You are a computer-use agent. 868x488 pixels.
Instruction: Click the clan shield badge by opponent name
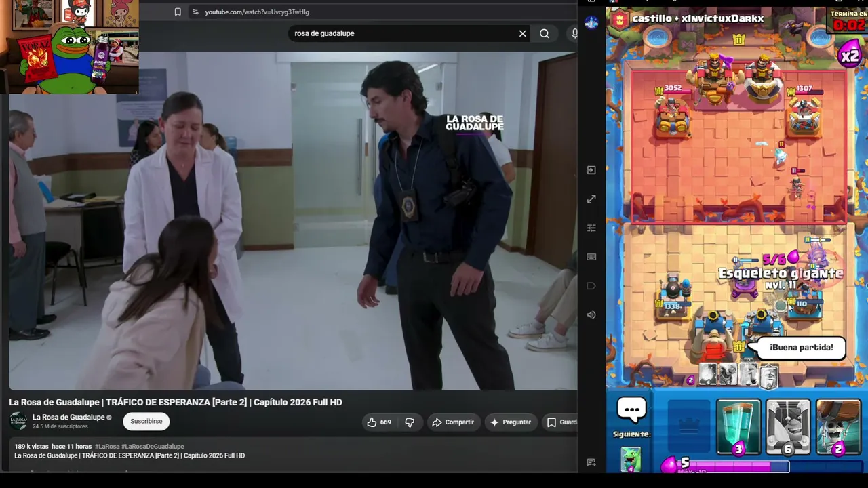coord(618,20)
